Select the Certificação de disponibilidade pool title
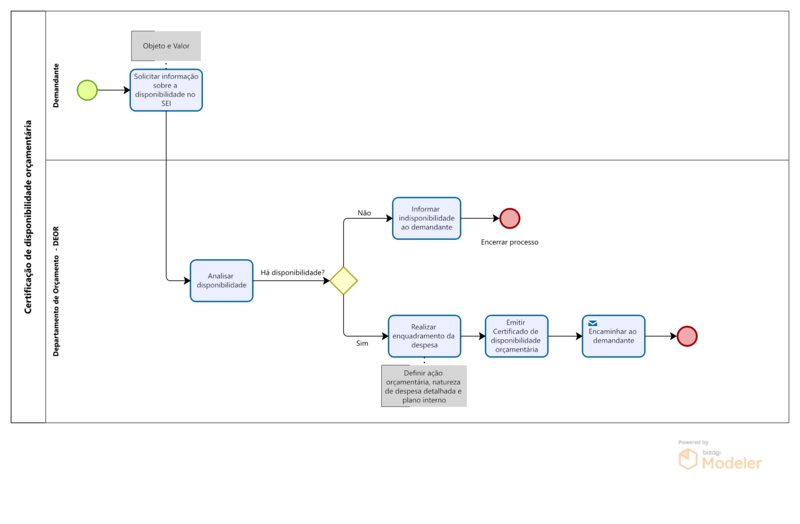 [x=28, y=217]
